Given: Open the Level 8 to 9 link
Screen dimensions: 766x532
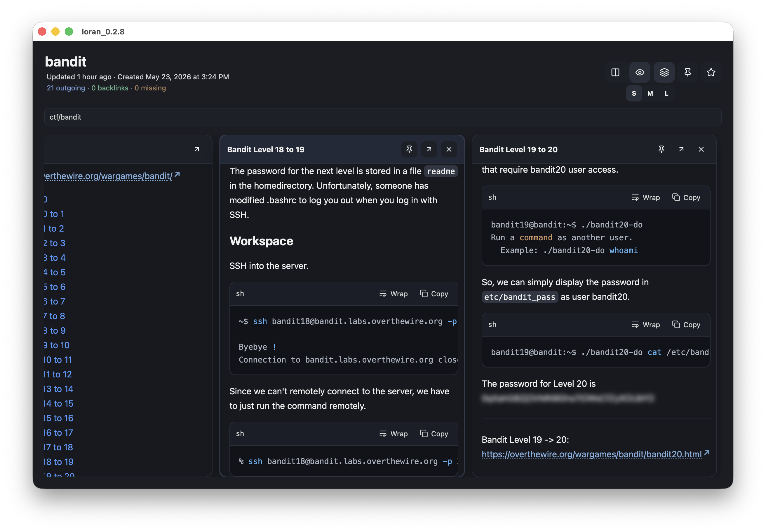Looking at the screenshot, I should 55,331.
